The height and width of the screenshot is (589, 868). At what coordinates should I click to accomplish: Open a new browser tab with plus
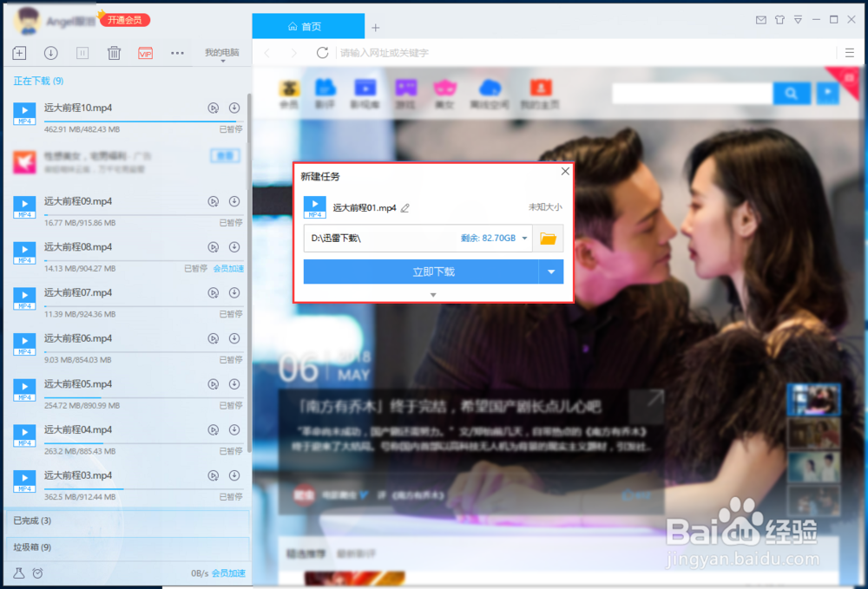point(376,28)
